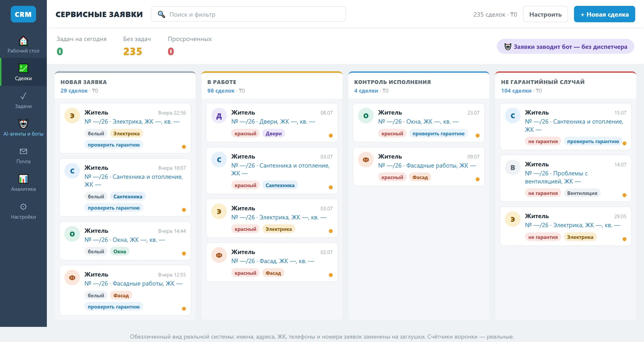
Task: Click Сантехника tag on Вчера 18:07 card
Action: [x=128, y=197]
